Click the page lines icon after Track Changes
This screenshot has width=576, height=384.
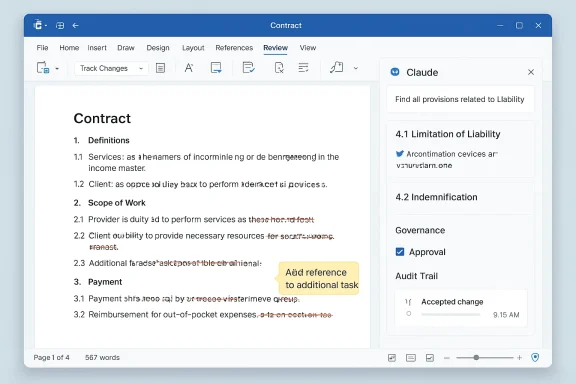[x=160, y=68]
